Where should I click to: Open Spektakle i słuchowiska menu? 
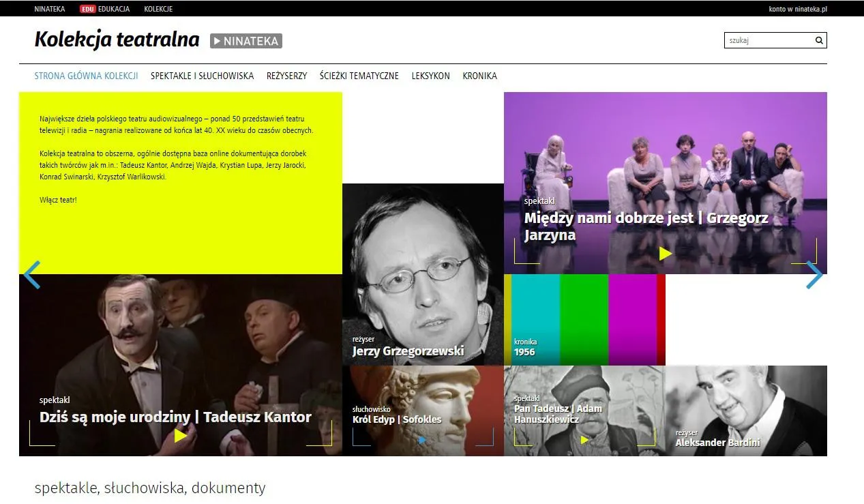[202, 76]
